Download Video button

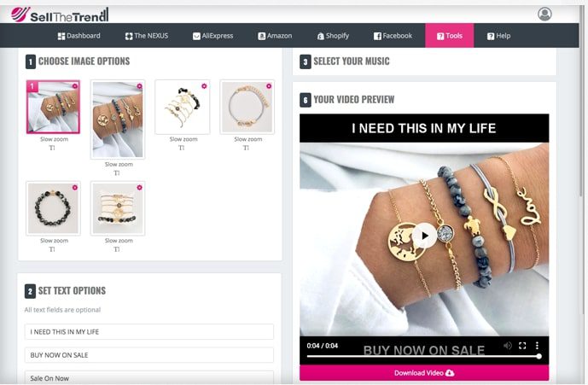tap(424, 373)
